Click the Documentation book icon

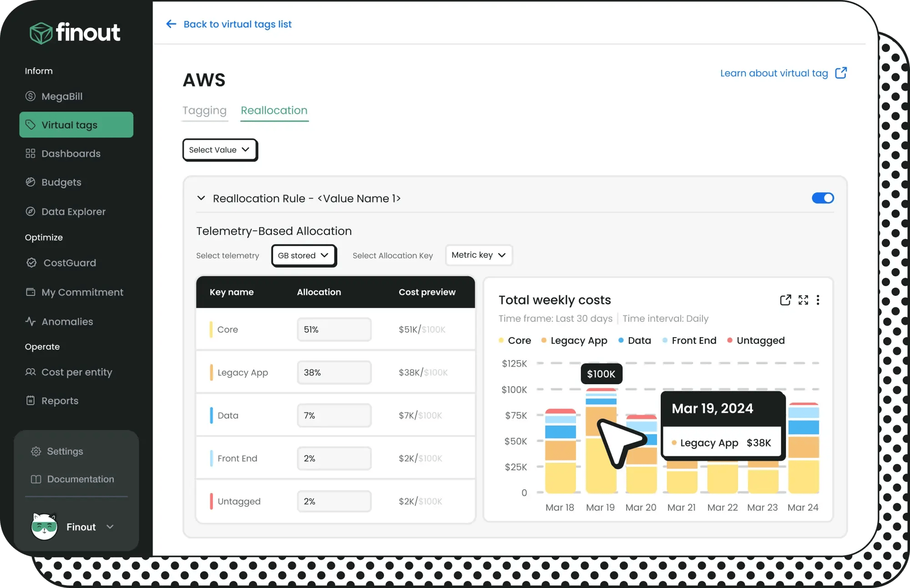point(36,479)
